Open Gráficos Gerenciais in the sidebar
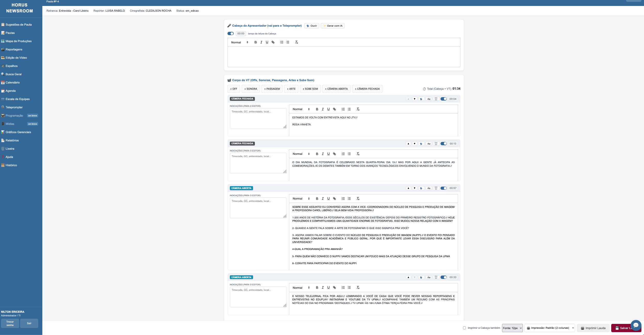Viewport: 644px width, 335px height. (18, 132)
